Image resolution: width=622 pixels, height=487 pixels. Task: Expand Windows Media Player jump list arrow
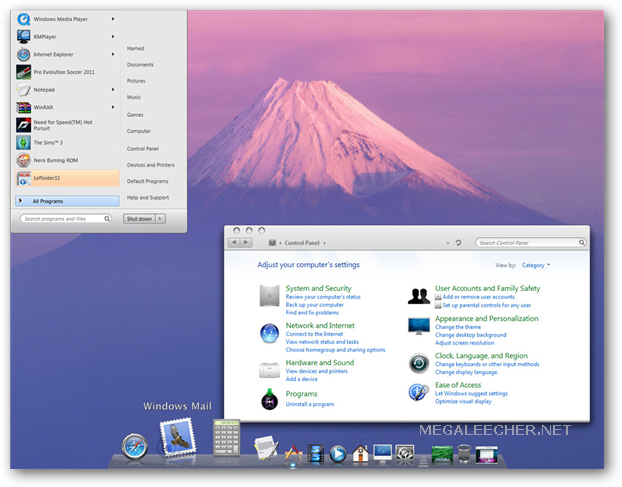[113, 19]
